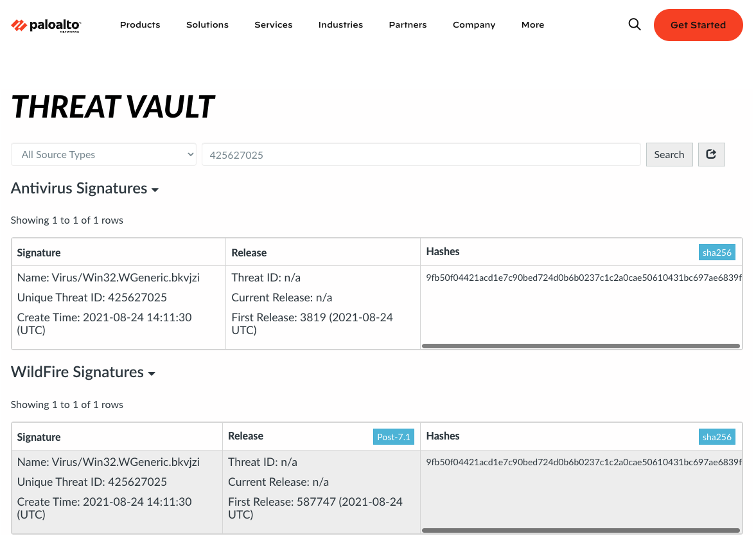Click the Get Started button
This screenshot has width=756, height=543.
[698, 25]
